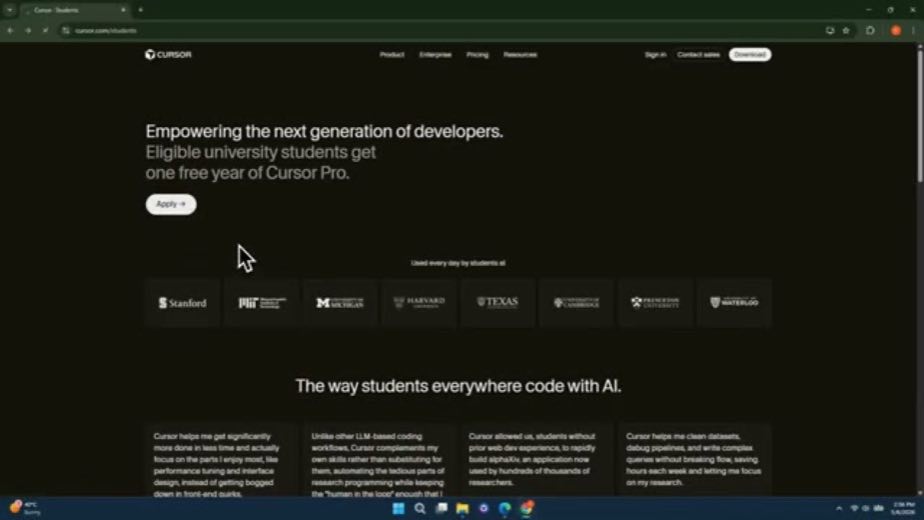
Task: Click the browser forward arrow
Action: (x=28, y=31)
